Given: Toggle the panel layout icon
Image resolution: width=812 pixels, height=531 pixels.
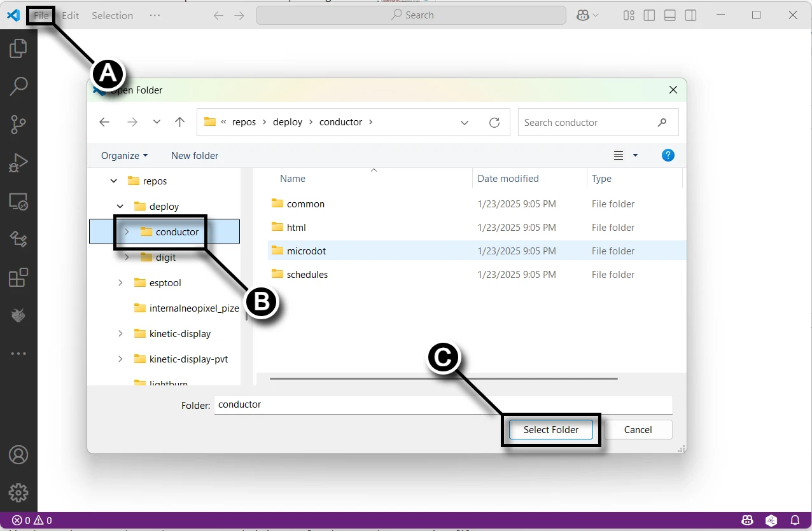Looking at the screenshot, I should pyautogui.click(x=669, y=15).
